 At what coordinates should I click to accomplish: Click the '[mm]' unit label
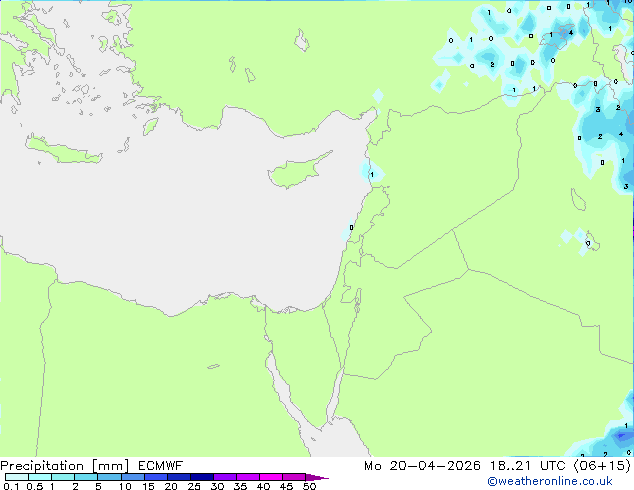(111, 466)
